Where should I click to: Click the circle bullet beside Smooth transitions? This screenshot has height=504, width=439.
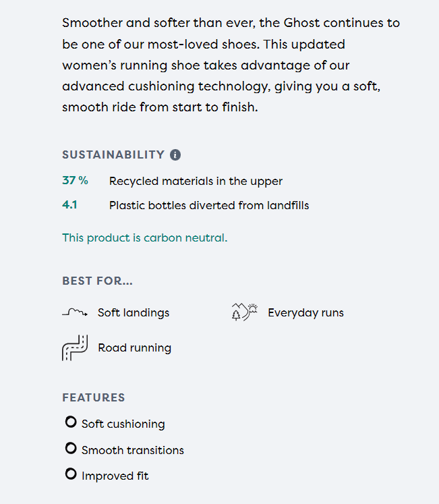click(71, 448)
